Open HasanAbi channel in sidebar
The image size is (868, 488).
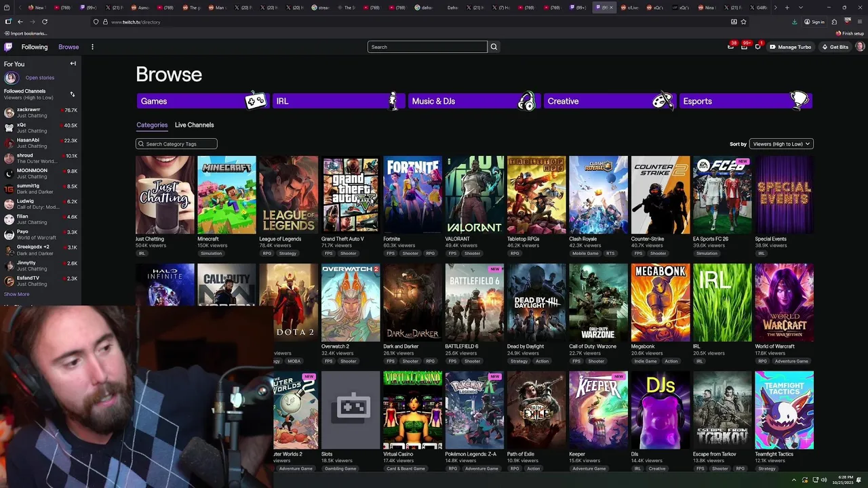pos(41,143)
